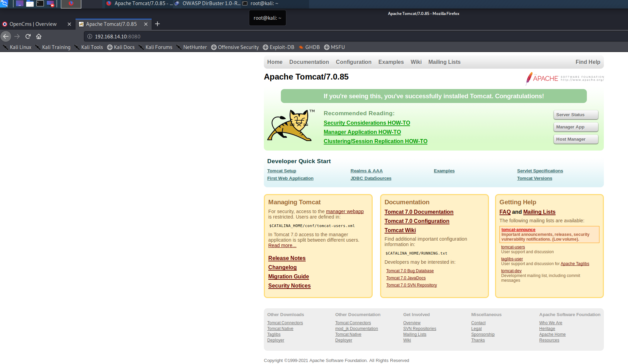Click the site information icon in address bar
Viewport: 628px width, 364px height.
90,36
